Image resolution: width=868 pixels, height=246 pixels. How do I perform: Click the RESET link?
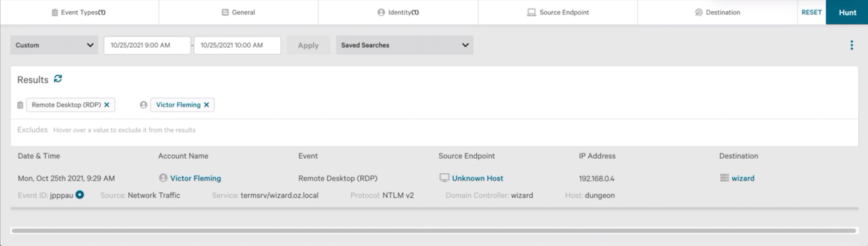(x=811, y=12)
